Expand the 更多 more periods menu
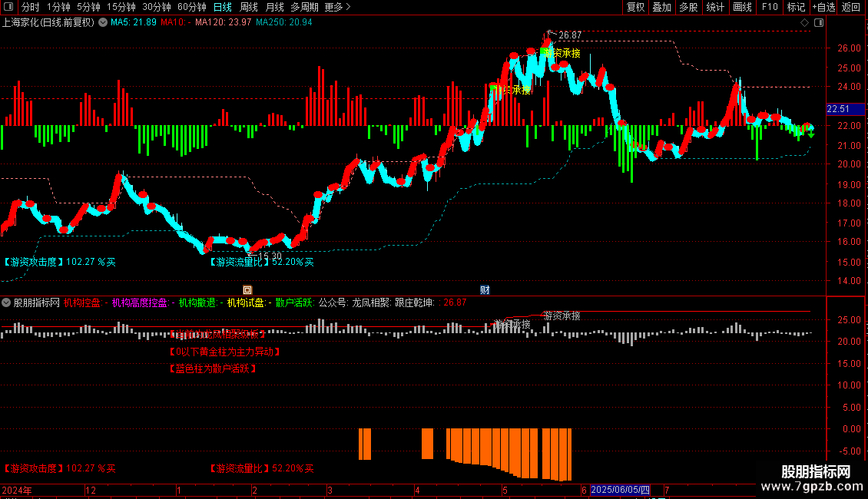The image size is (868, 499). [x=338, y=7]
